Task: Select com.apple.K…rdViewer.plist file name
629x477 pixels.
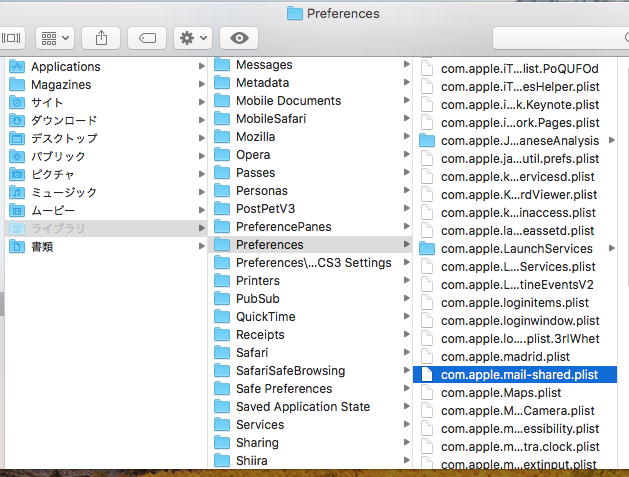Action: tap(519, 195)
